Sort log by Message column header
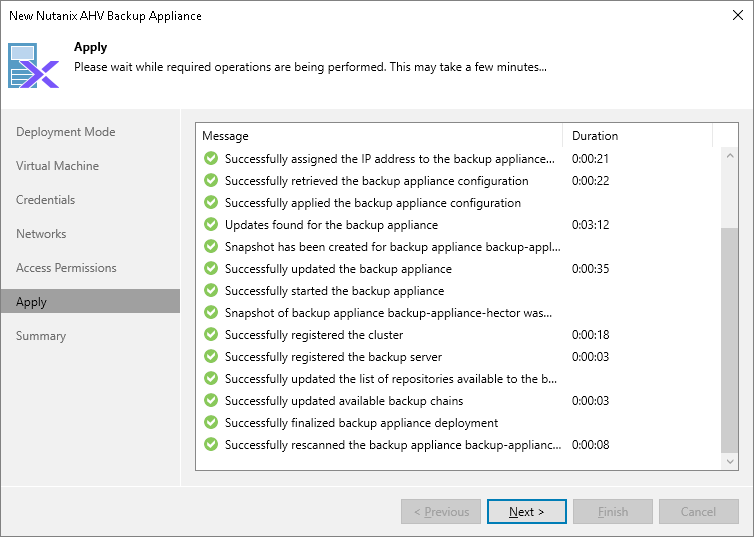The image size is (754, 537). tap(378, 136)
